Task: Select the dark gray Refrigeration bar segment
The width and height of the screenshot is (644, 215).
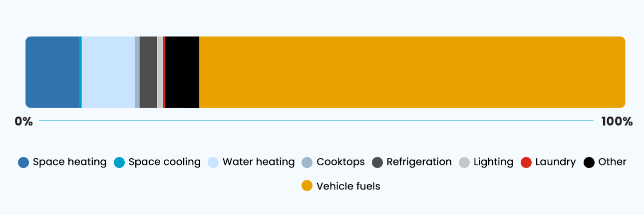Action: [x=148, y=72]
